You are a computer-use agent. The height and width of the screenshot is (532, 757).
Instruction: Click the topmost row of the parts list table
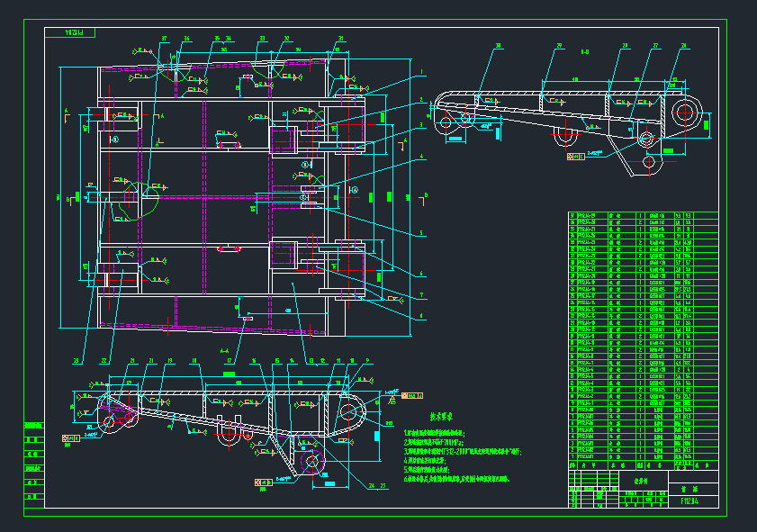pyautogui.click(x=630, y=215)
